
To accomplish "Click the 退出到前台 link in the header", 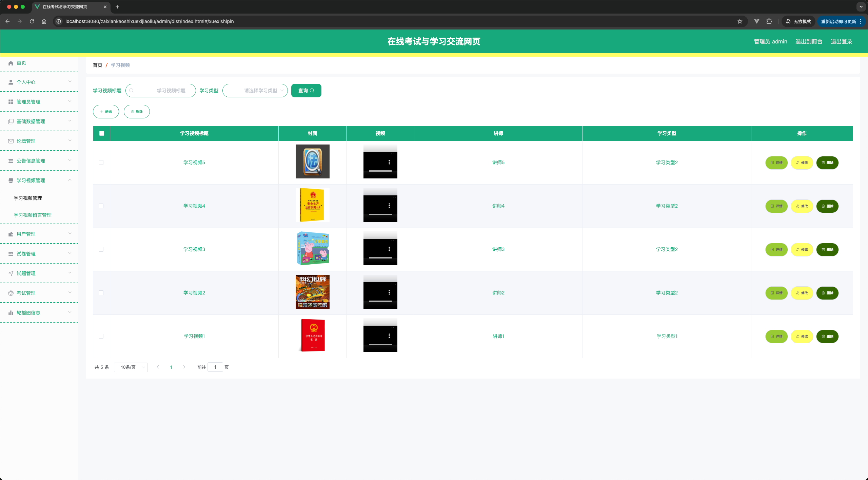I will click(x=809, y=41).
